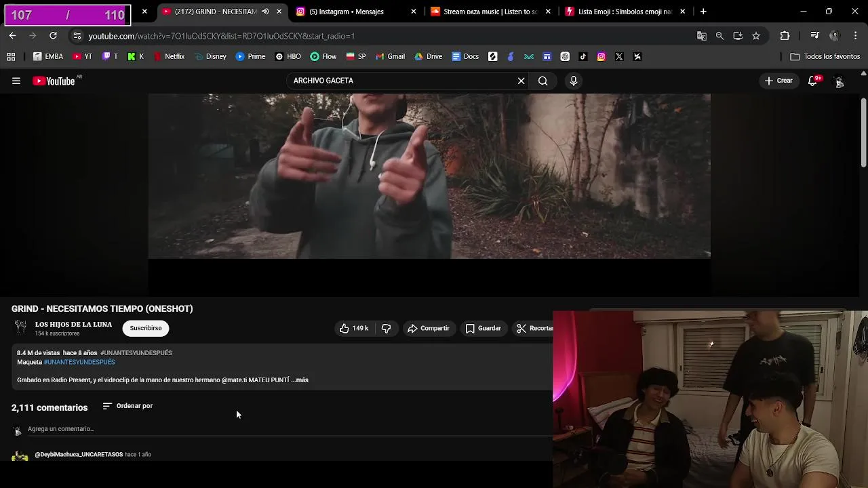The image size is (868, 488).
Task: Subscribe with the Suscribirse button
Action: [x=146, y=328]
